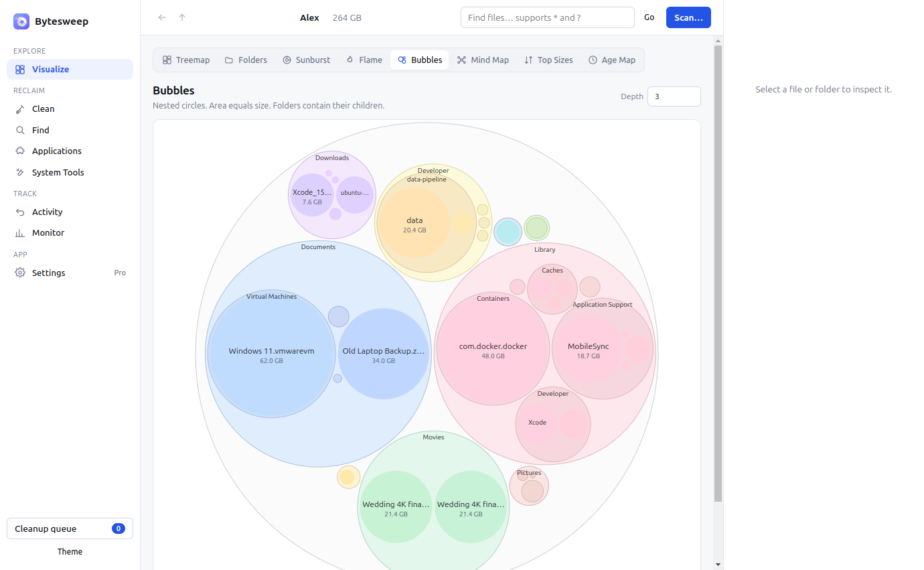
Task: Select the Xcode bubble inside Library's Developer
Action: [537, 423]
